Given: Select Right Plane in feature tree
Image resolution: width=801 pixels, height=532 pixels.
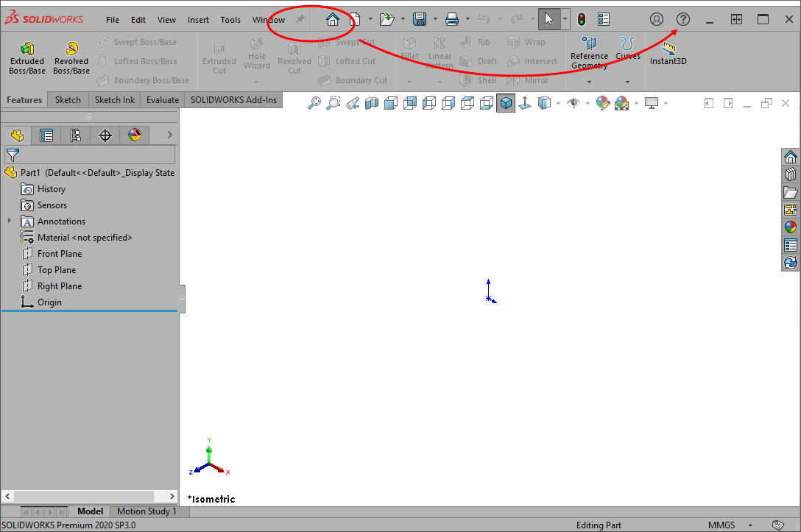Looking at the screenshot, I should tap(59, 286).
